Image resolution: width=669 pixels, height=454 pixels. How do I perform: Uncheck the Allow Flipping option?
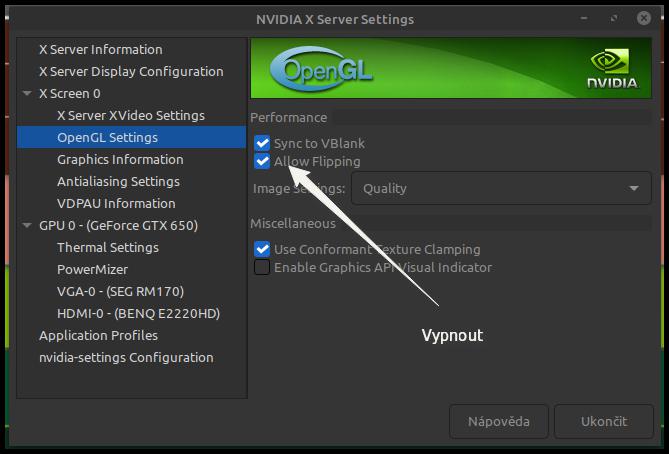tap(262, 161)
